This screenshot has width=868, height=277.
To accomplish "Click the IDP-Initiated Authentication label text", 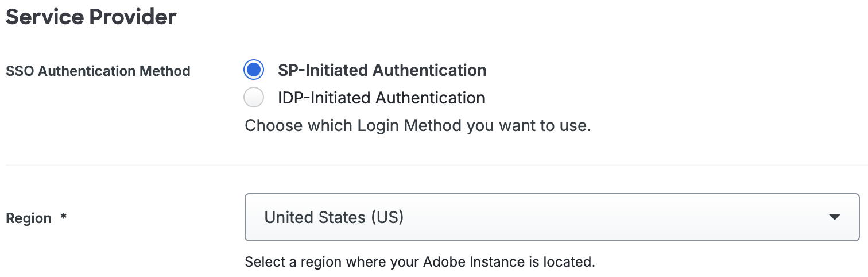I will pyautogui.click(x=381, y=98).
